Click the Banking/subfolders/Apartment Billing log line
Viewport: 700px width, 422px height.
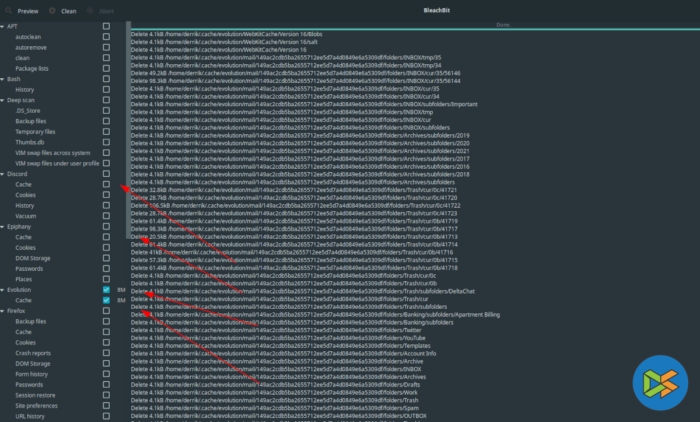pos(315,315)
